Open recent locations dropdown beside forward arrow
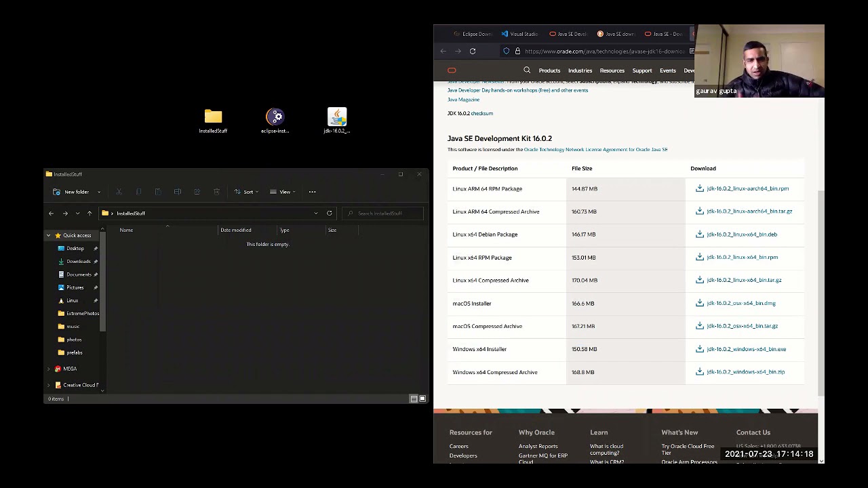 (x=77, y=213)
